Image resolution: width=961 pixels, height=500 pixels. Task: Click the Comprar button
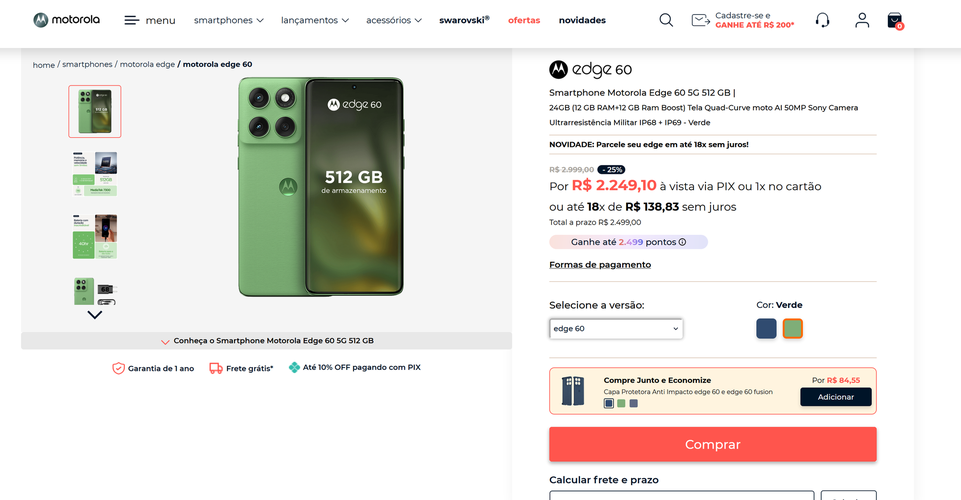point(713,444)
